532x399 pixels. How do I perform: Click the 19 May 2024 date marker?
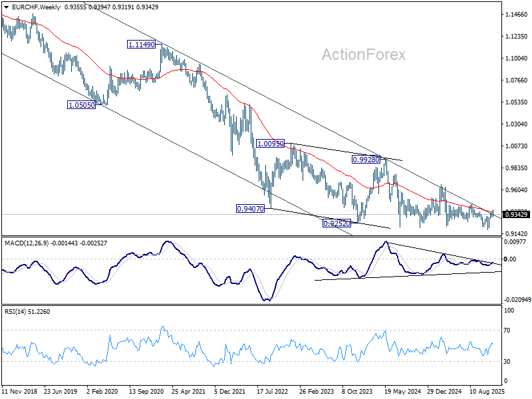coord(401,392)
